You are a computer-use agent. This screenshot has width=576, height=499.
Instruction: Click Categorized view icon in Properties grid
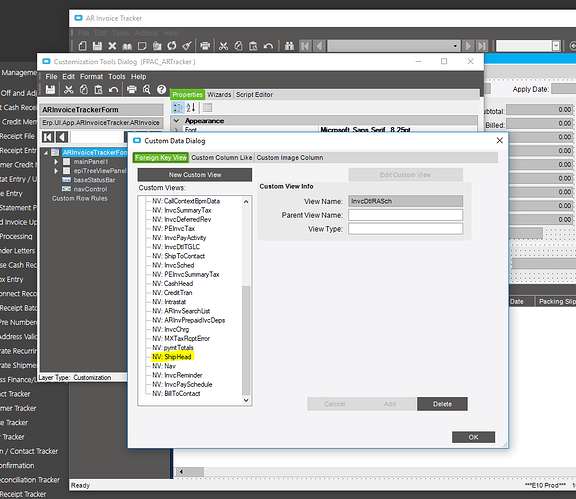178,108
